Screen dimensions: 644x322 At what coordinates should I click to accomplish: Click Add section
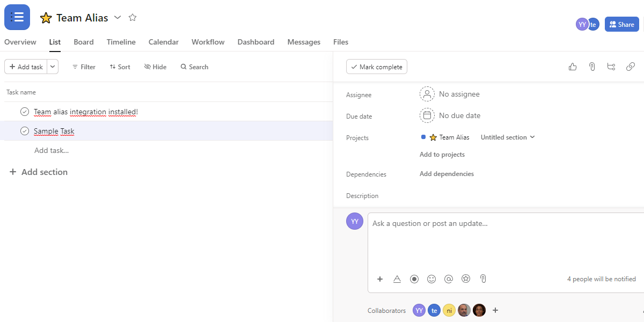pyautogui.click(x=39, y=172)
